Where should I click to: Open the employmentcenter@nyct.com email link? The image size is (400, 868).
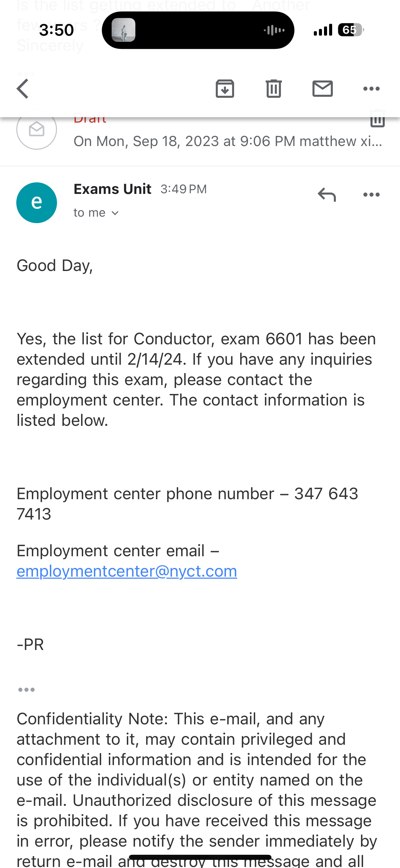coord(127,571)
